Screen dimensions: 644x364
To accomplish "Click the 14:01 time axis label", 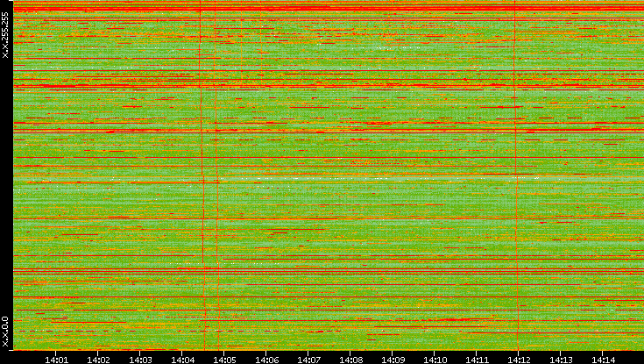I will coord(56,360).
